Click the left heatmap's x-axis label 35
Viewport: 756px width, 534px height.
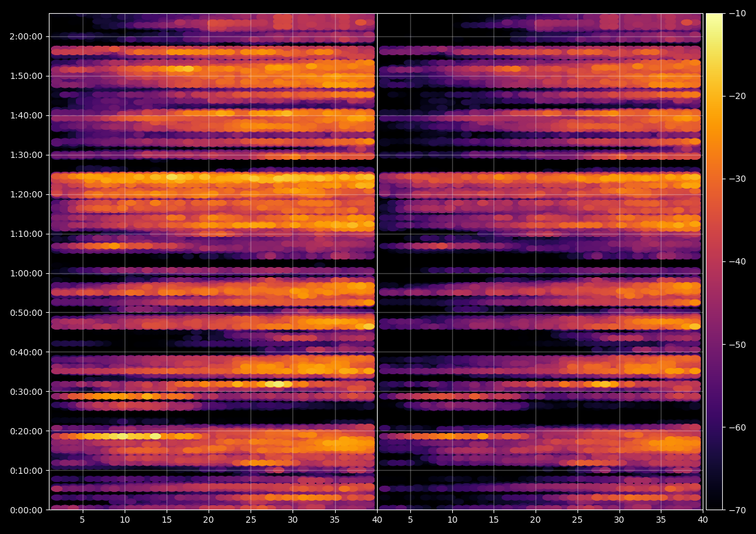pos(334,520)
